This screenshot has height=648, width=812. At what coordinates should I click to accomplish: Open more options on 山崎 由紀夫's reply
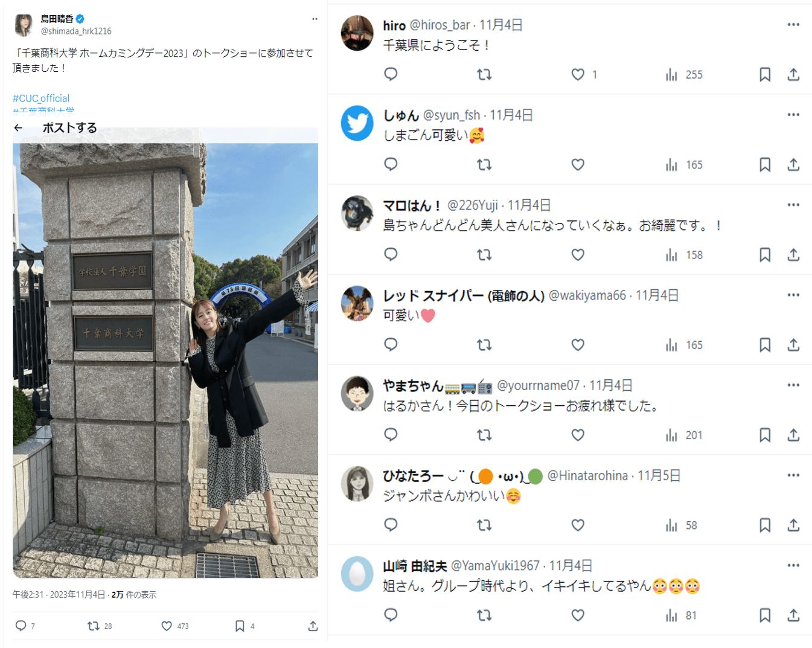point(793,565)
